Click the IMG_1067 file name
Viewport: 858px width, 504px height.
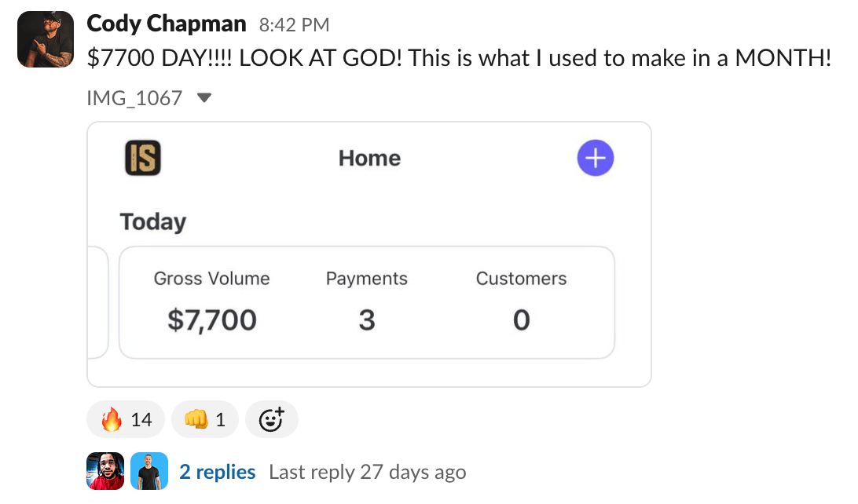134,98
